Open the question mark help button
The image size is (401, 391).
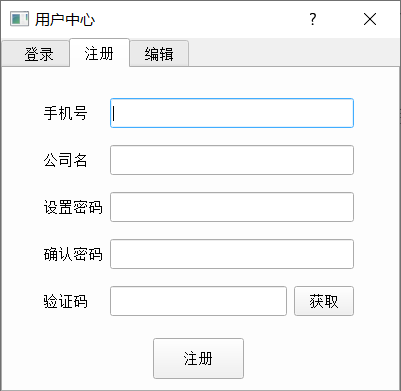point(312,19)
